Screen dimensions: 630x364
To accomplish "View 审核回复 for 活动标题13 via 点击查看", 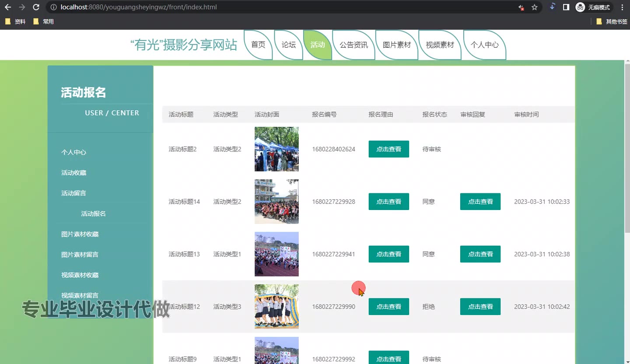I will [x=480, y=254].
